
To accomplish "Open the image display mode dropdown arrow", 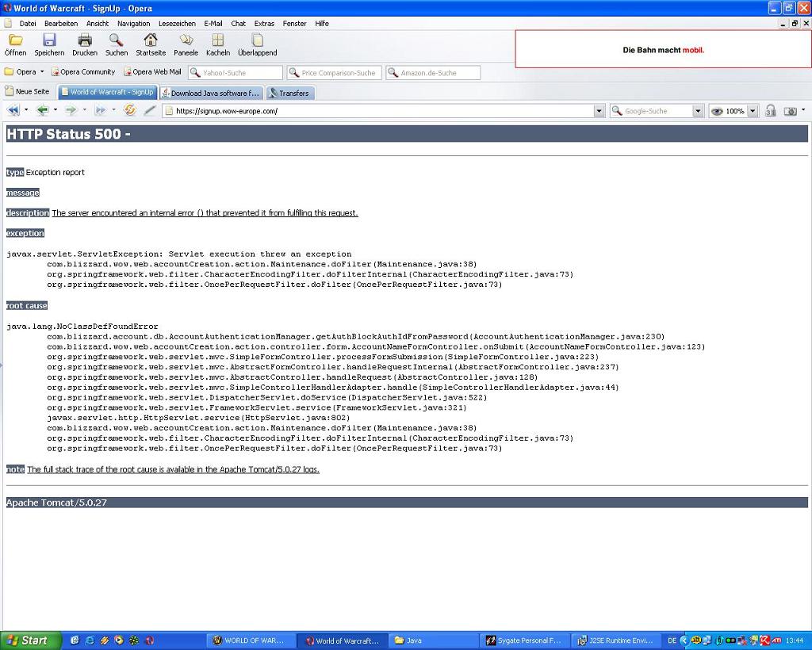I will [803, 110].
